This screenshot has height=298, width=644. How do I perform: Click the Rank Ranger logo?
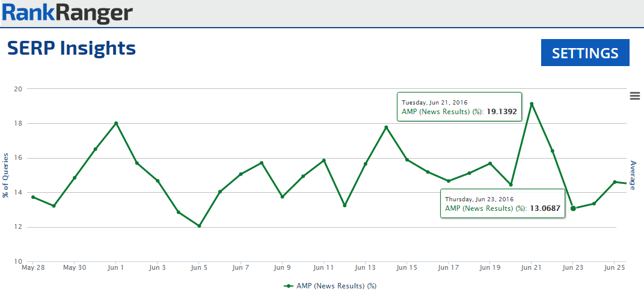click(67, 13)
